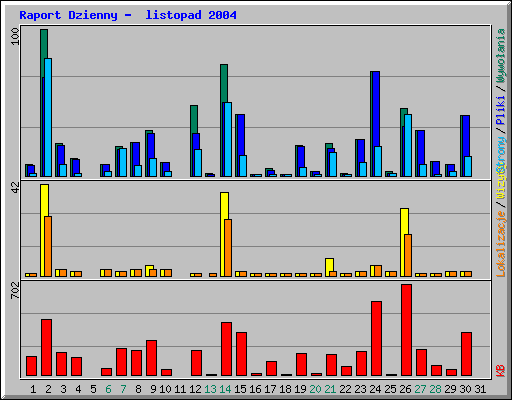This screenshot has height=400, width=512.
Task: Click day label "17" on the x-axis
Action: coord(270,389)
